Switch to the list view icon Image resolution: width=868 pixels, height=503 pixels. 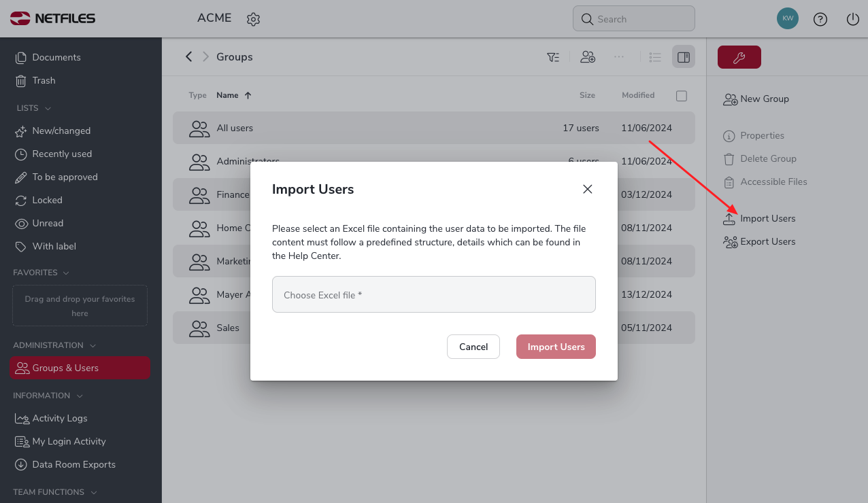[655, 57]
